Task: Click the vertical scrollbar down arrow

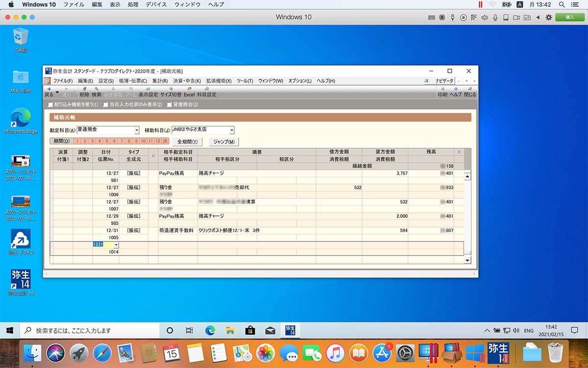Action: pos(467,261)
